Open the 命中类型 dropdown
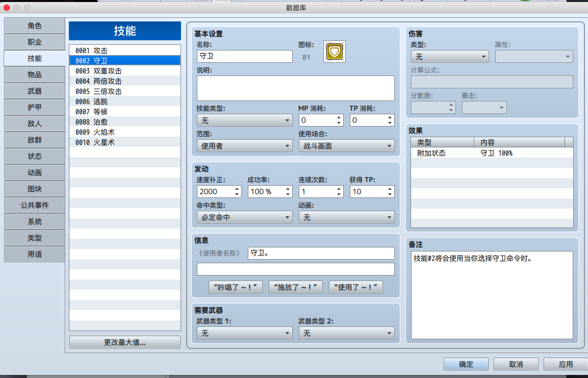The image size is (588, 378). [x=244, y=217]
